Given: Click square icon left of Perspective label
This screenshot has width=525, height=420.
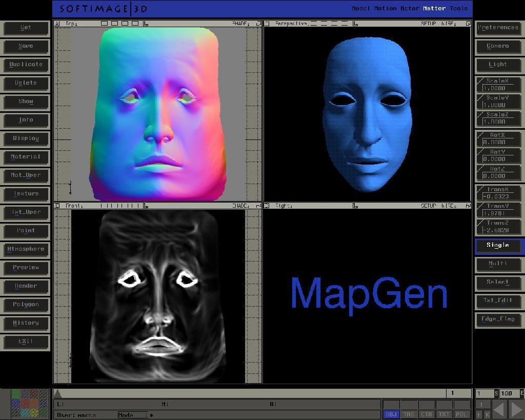Looking at the screenshot, I should pos(267,24).
